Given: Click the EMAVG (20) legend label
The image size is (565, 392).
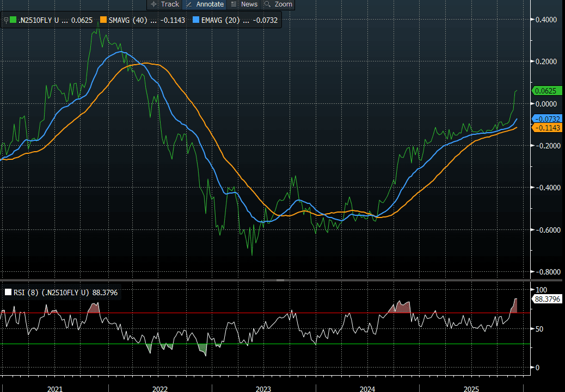Looking at the screenshot, I should 220,20.
